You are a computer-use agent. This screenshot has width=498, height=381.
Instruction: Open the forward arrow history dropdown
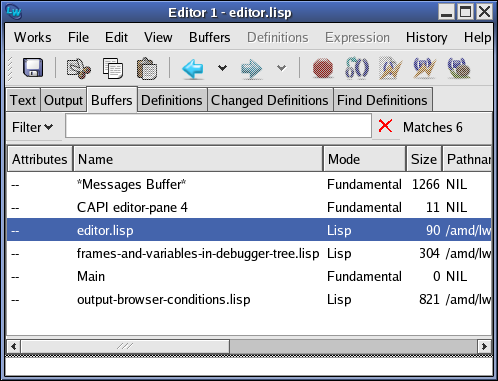(282, 68)
